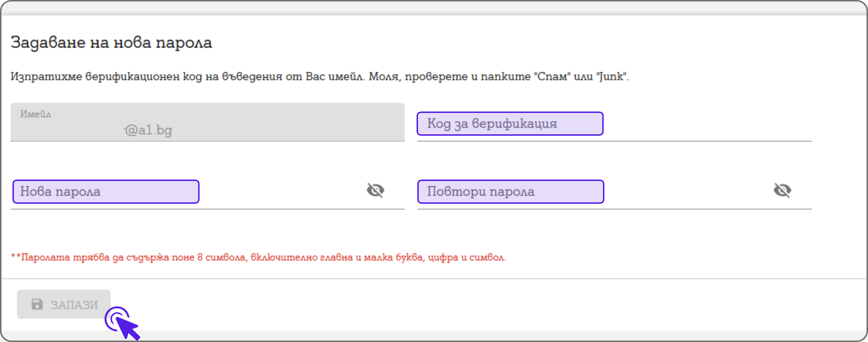Click the red password requirements note
Screen dimensions: 868x342
click(x=263, y=258)
